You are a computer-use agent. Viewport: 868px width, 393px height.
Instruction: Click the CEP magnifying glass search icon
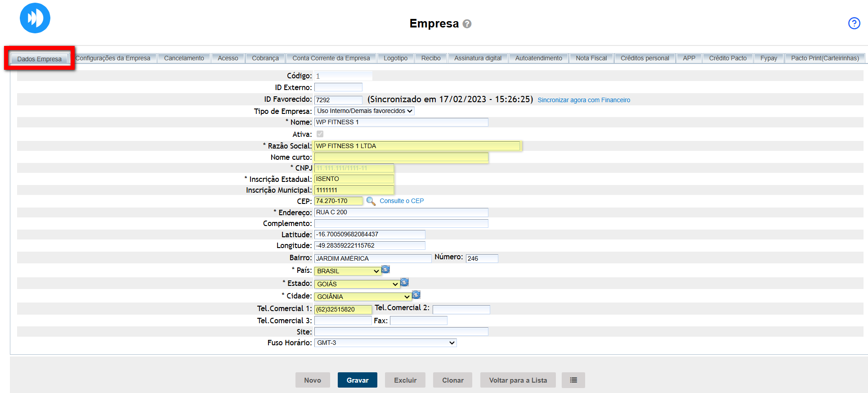[371, 201]
